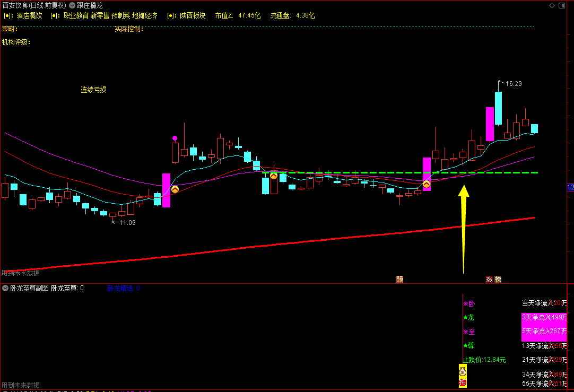Click the ★龙 signal label
574x392 pixels.
click(x=468, y=317)
